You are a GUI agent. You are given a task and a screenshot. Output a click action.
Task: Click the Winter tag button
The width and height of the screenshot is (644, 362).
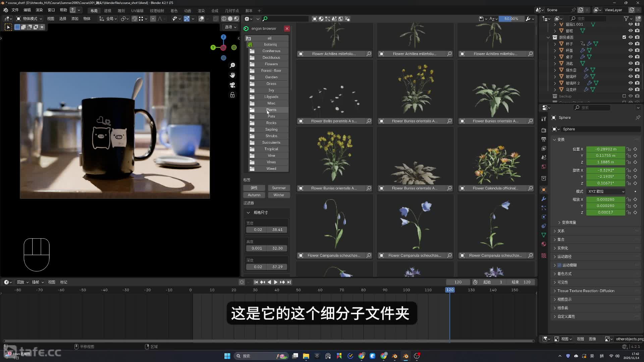click(x=278, y=195)
